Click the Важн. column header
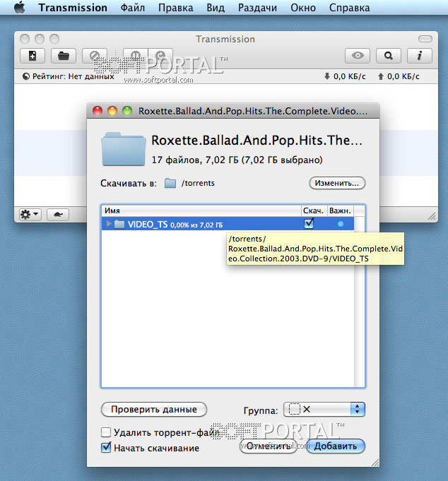The width and height of the screenshot is (448, 481). (x=341, y=210)
